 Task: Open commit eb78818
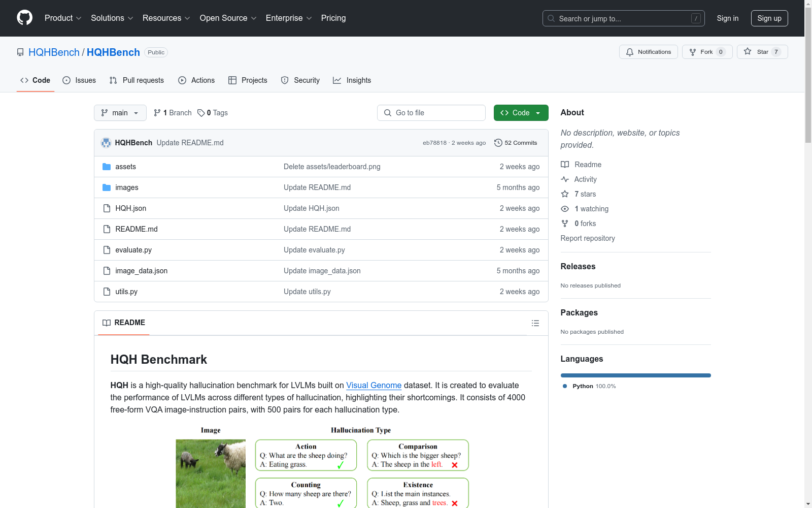click(434, 143)
